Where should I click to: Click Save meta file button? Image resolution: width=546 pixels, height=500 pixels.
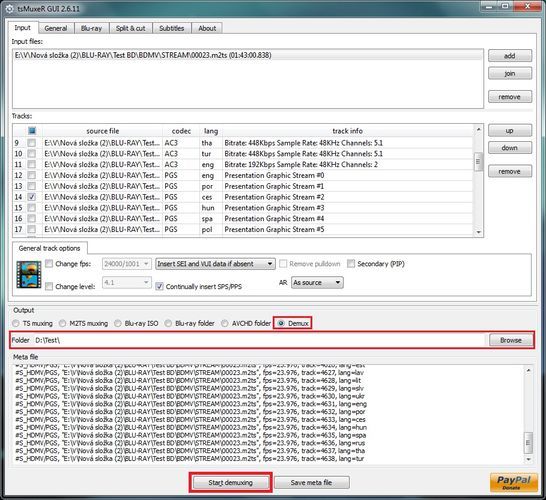[x=311, y=483]
